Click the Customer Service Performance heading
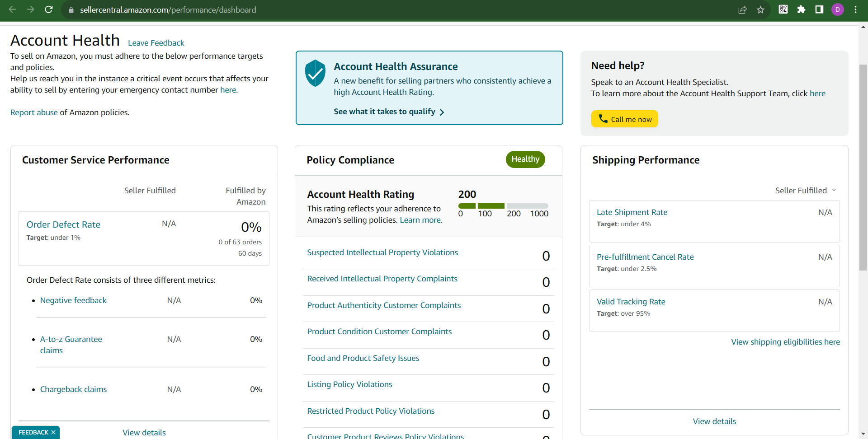This screenshot has width=868, height=439. tap(96, 160)
